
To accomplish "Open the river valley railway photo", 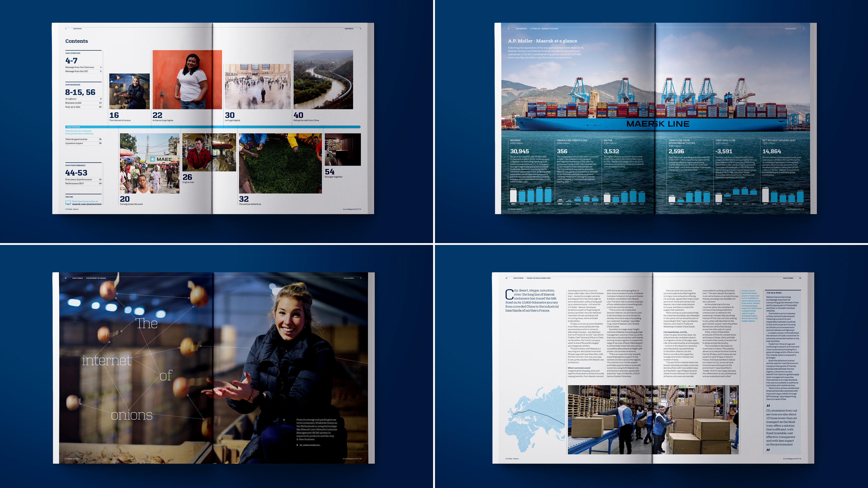I will 323,79.
